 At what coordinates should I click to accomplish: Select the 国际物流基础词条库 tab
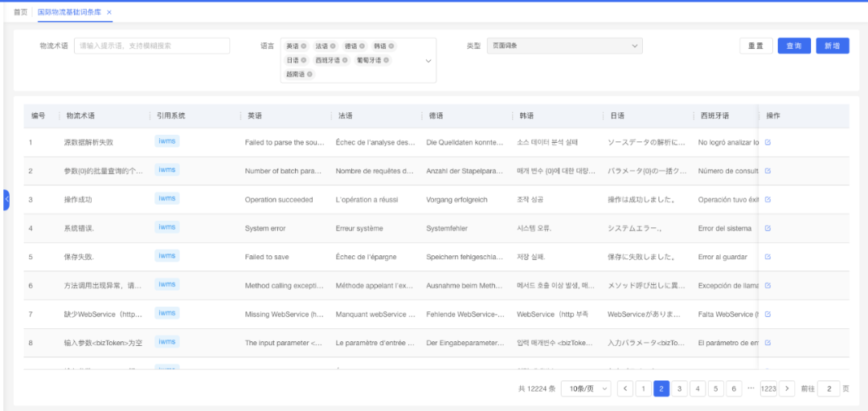[x=69, y=12]
